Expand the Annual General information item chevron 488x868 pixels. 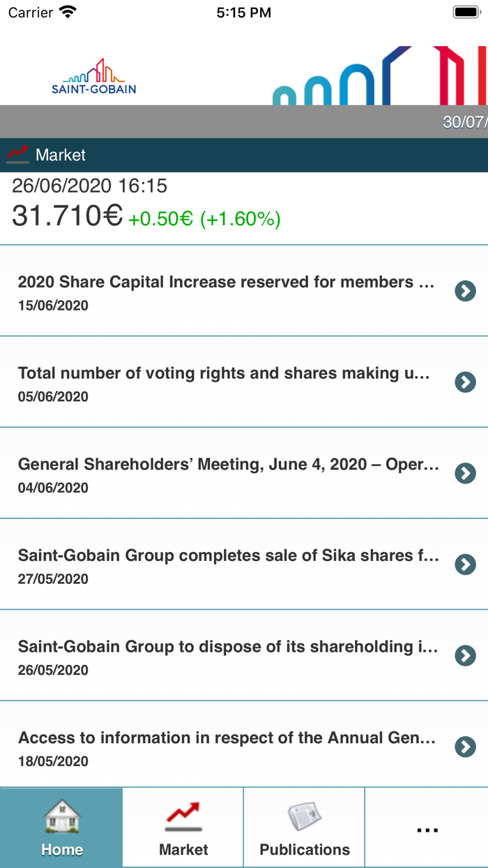coord(465,747)
